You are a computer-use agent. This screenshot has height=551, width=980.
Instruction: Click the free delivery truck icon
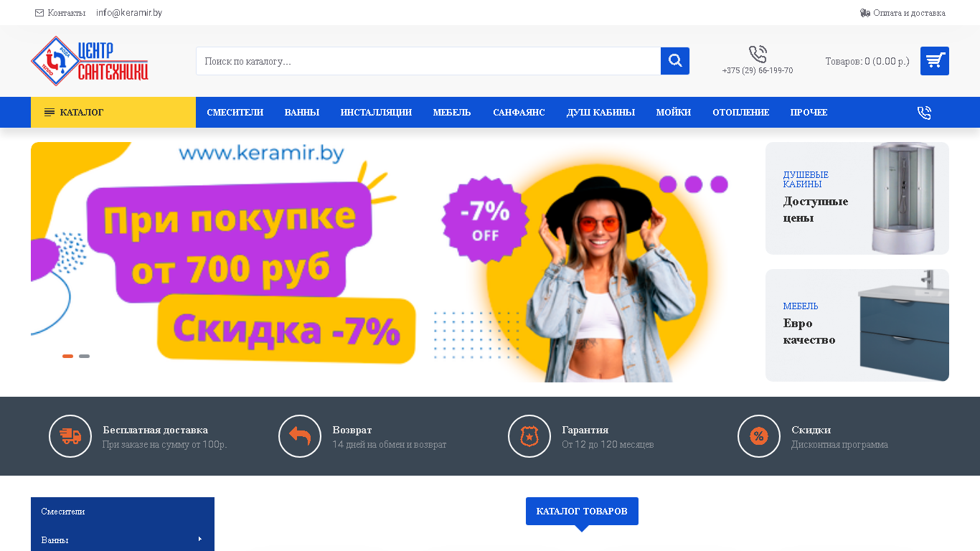point(70,436)
